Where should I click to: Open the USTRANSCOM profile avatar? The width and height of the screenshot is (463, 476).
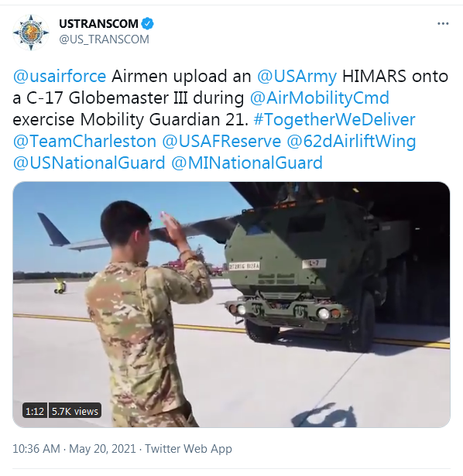(31, 33)
